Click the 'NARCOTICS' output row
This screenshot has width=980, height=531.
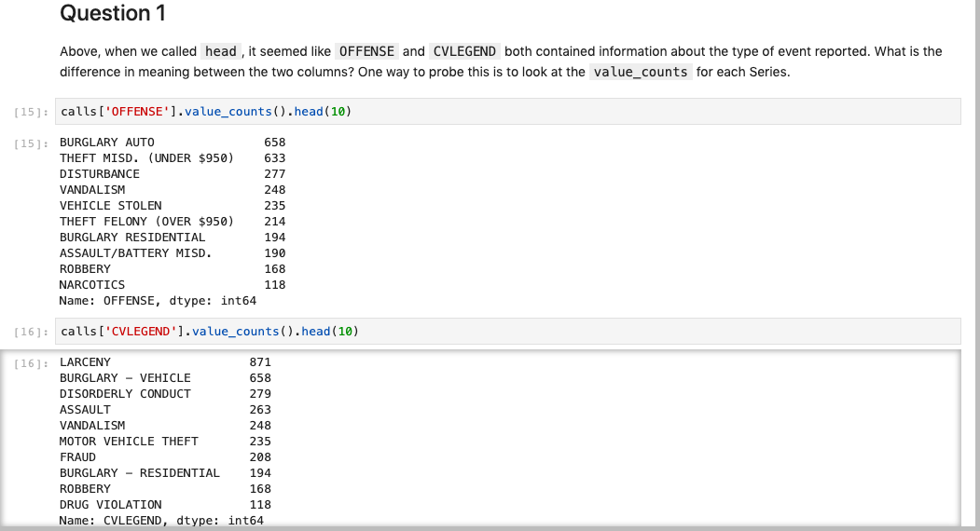coord(173,284)
